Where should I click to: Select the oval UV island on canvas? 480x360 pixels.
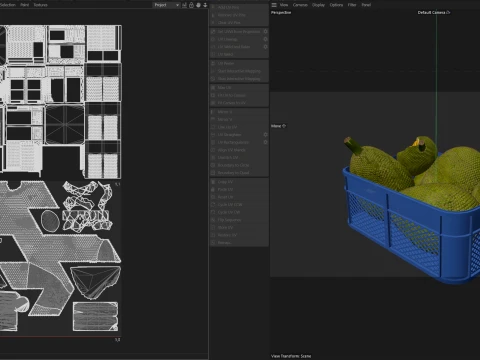50,221
